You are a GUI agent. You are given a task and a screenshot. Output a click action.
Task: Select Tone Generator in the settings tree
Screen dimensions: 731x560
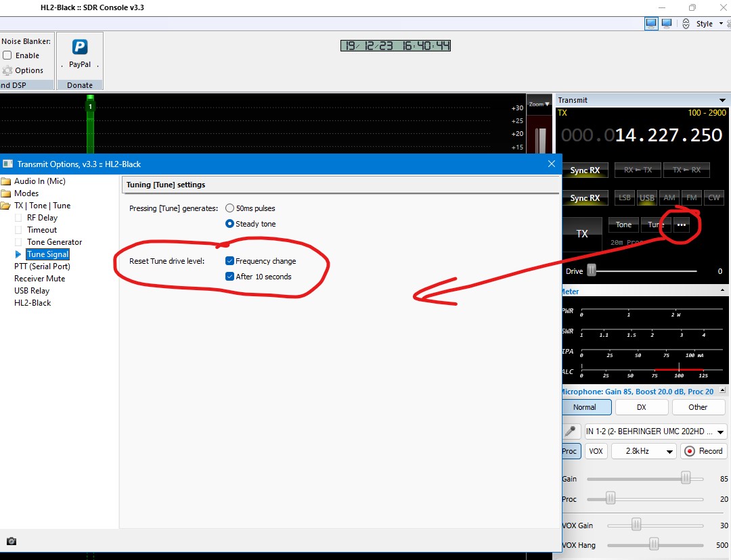(x=54, y=242)
